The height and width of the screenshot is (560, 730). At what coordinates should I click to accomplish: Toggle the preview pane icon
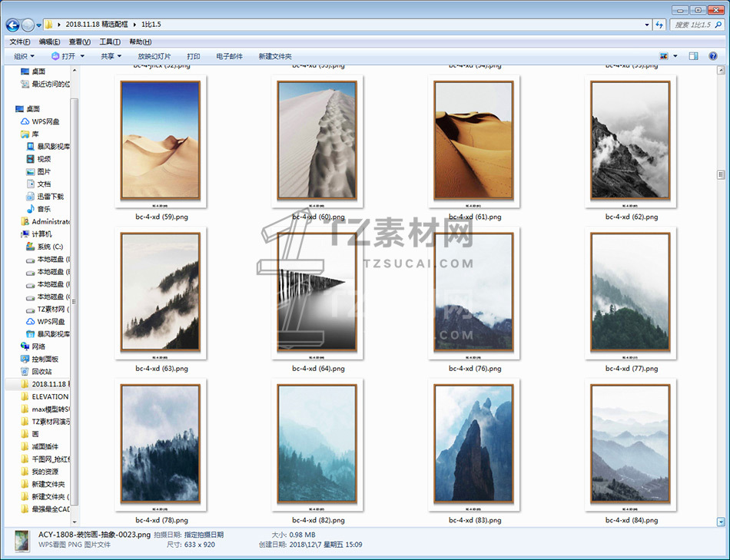click(x=693, y=56)
